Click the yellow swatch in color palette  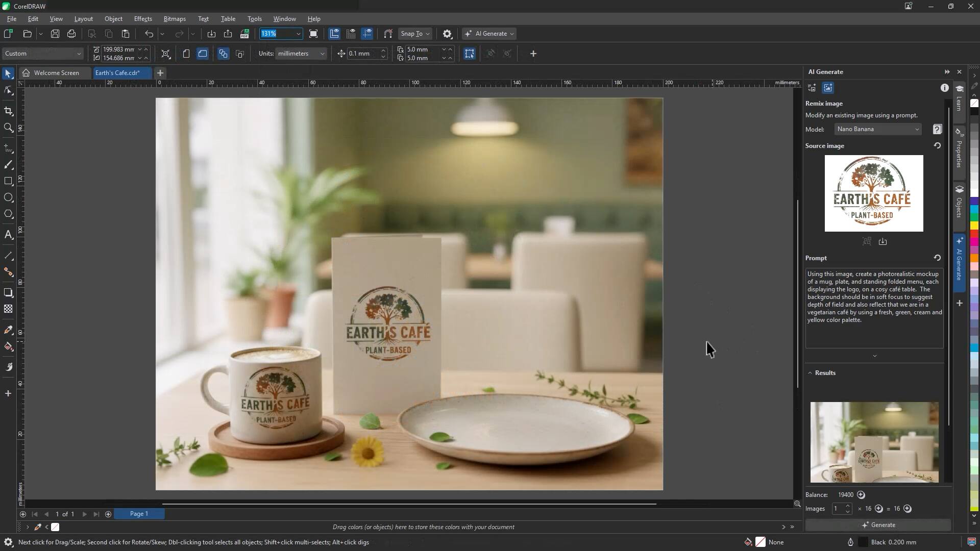point(974,226)
